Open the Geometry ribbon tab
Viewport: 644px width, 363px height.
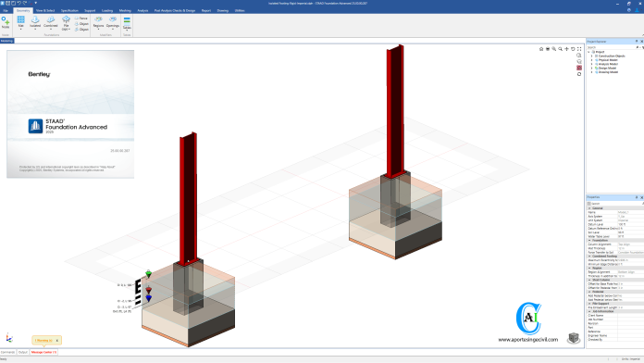23,11
